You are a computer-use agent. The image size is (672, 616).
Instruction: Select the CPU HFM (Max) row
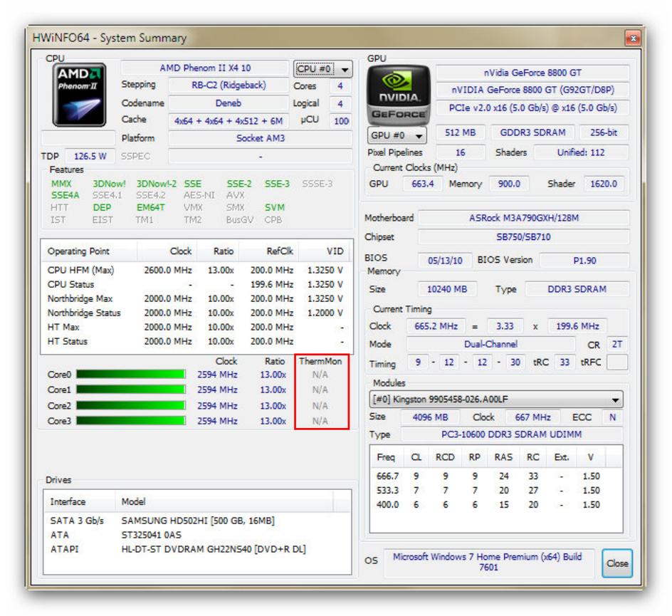pos(196,271)
